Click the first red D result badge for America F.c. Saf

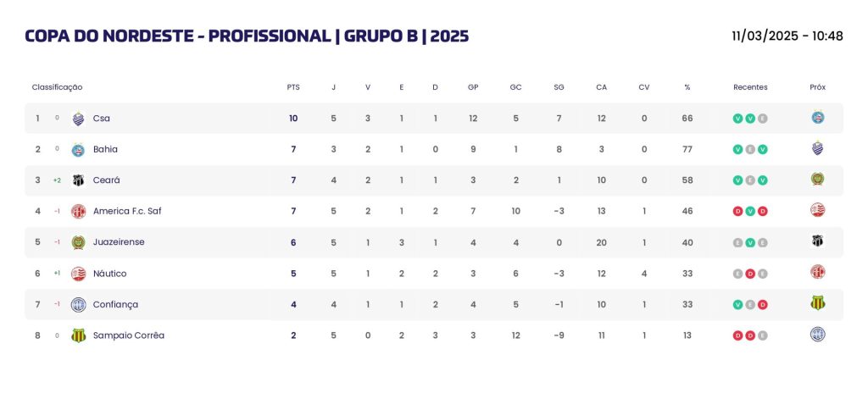737,212
